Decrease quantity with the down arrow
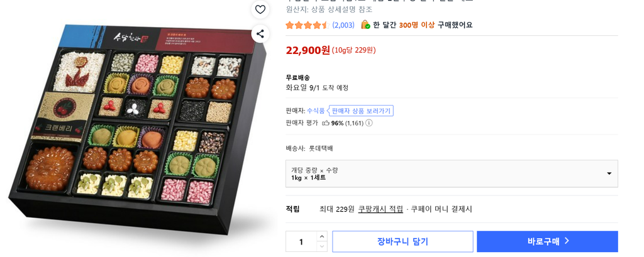Screen dimensions: 644x257 321,247
